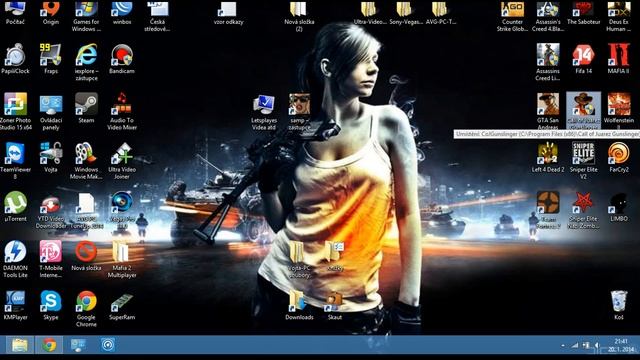Viewport: 640px width, 360px height.
Task: Open the Skaut shortcut
Action: coord(335,305)
